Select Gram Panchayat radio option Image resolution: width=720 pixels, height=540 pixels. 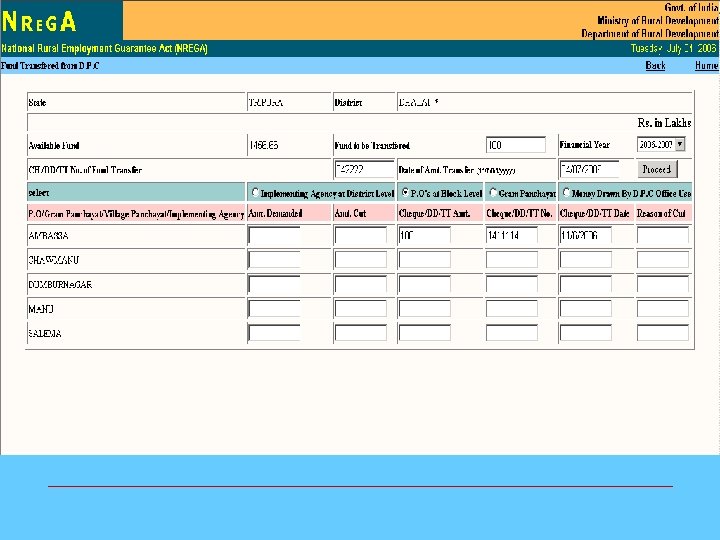point(493,192)
